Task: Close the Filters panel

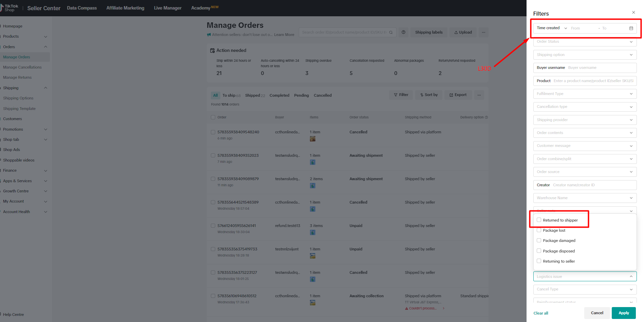Action: [x=633, y=13]
